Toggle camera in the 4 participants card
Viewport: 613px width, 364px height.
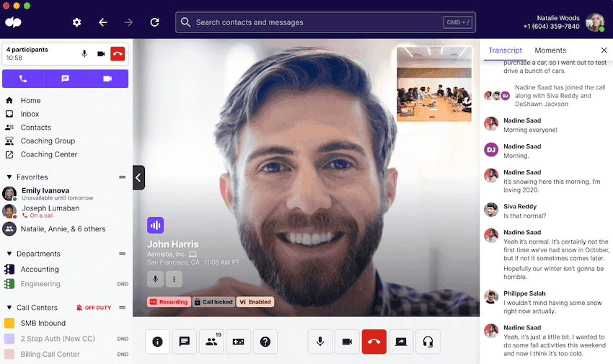[101, 53]
